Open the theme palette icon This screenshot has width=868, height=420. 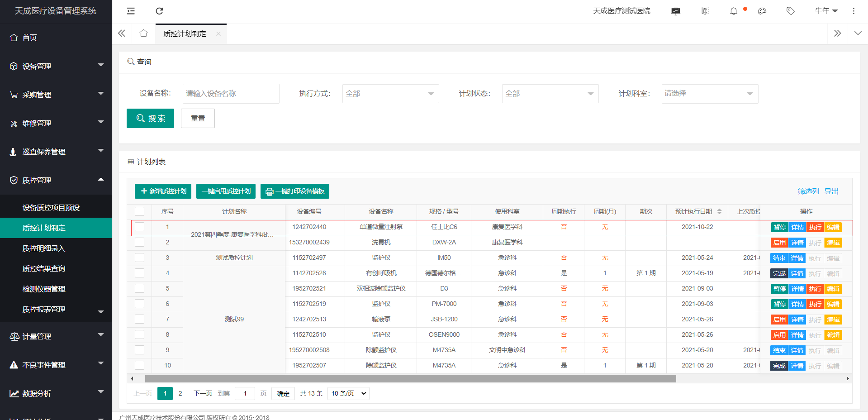pyautogui.click(x=762, y=11)
